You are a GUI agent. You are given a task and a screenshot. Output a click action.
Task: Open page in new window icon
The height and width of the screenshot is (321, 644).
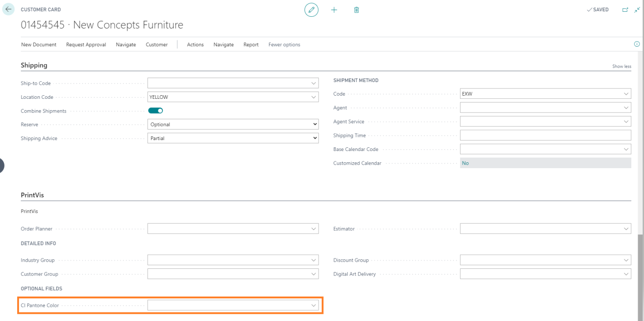[625, 10]
